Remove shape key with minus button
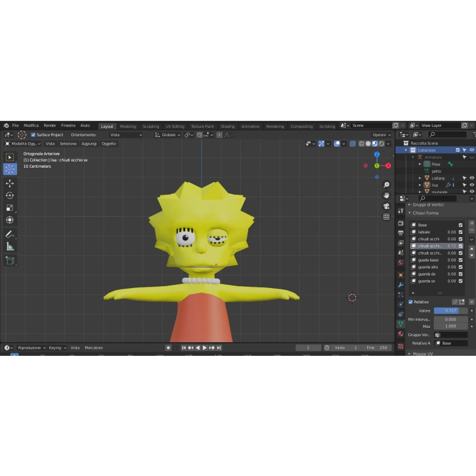The image size is (476, 476). click(x=472, y=230)
